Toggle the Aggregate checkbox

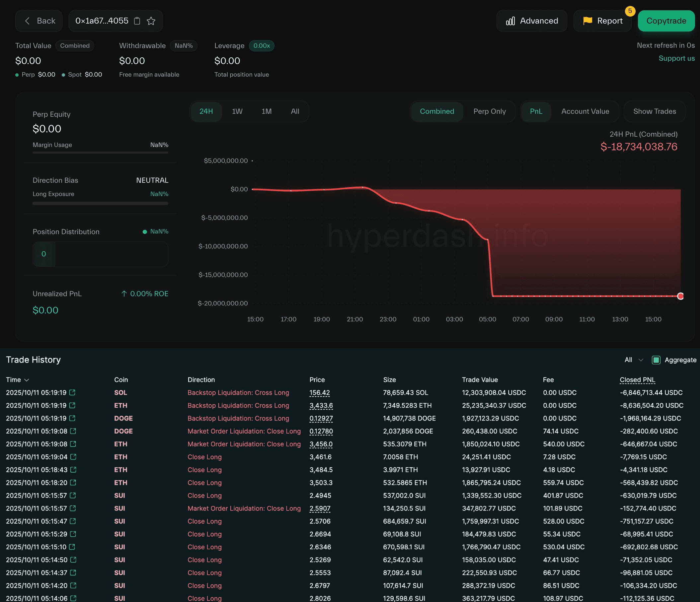(656, 360)
